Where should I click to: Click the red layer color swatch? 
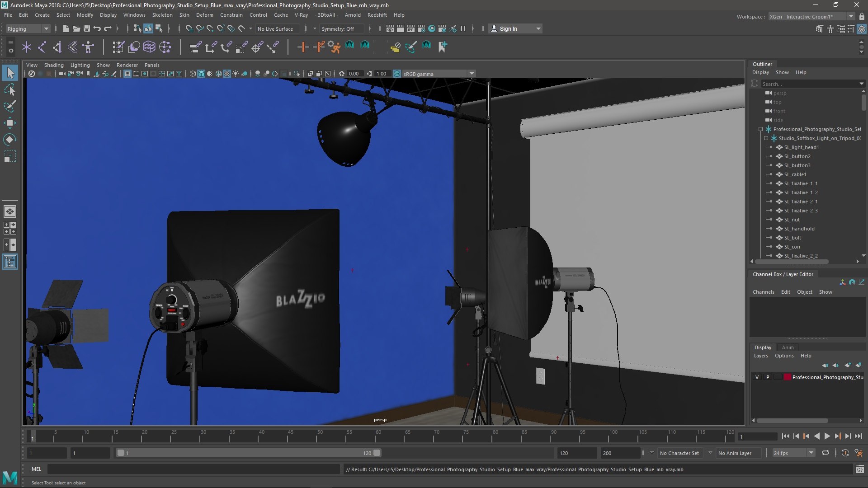787,377
